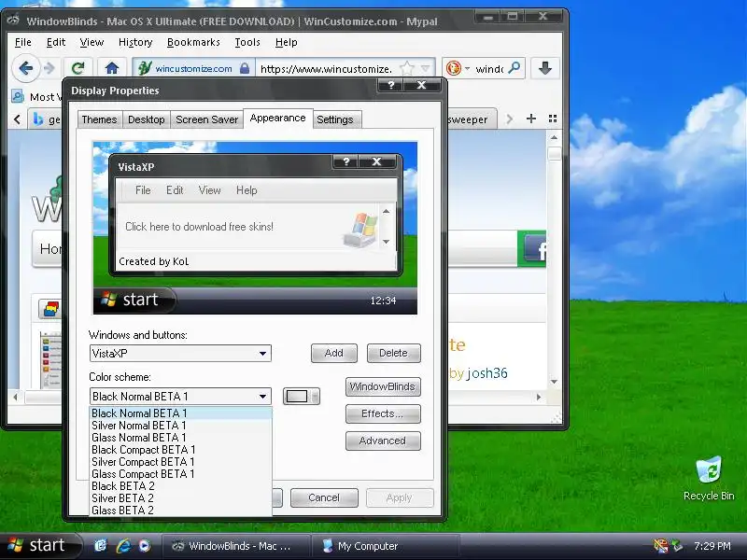747x560 pixels.
Task: Click the green tray icon next to the clock
Action: coord(677,546)
